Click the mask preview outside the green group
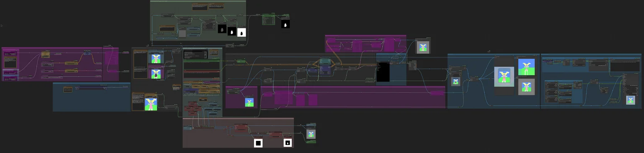644x153 pixels. [x=286, y=24]
